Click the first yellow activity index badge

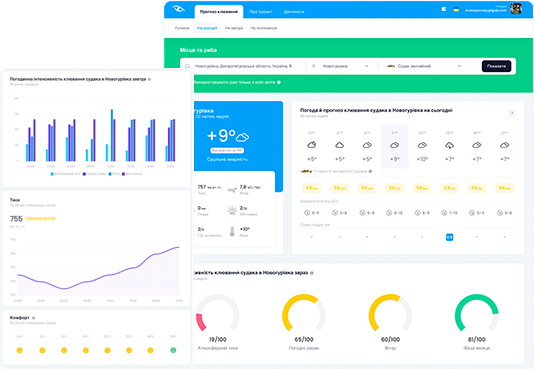pos(312,188)
